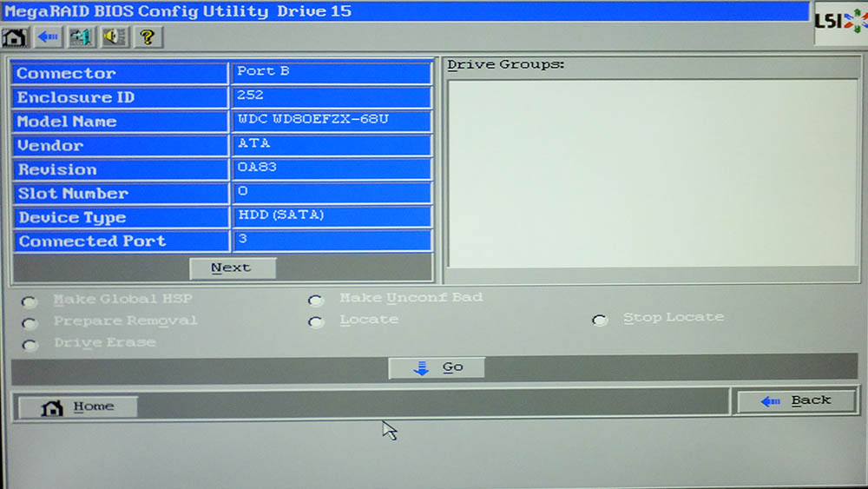Screen dimensions: 868x489
Task: Click the 'Drive Groups:' heading
Action: click(505, 64)
